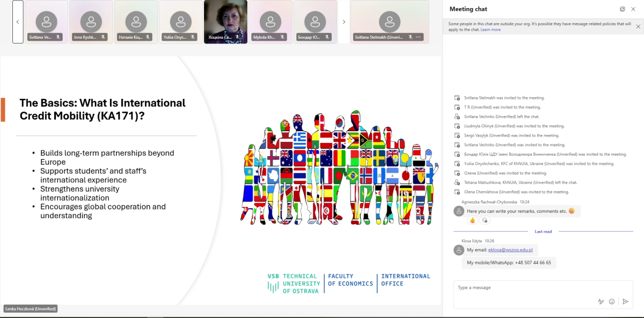The width and height of the screenshot is (644, 318).
Task: Click the thumbs up reaction on message
Action: (x=473, y=220)
